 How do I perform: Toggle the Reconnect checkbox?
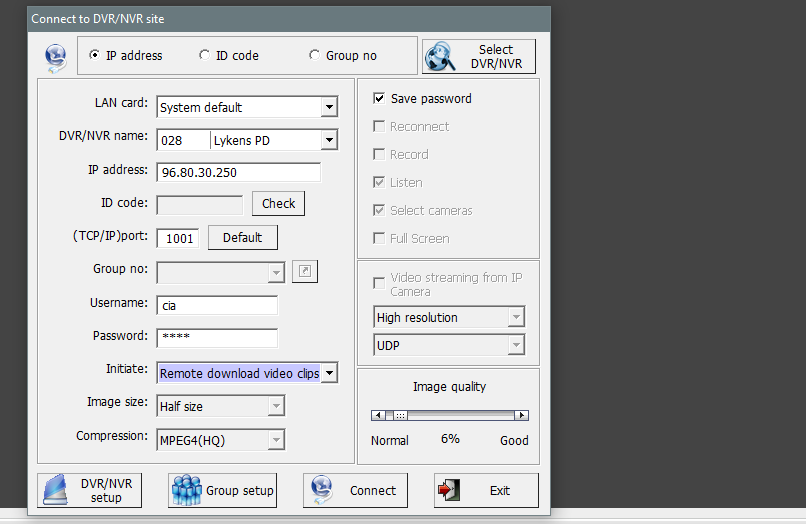pyautogui.click(x=379, y=127)
